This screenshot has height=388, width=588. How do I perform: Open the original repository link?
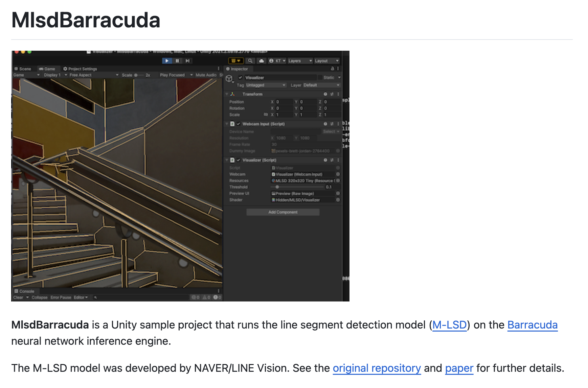pyautogui.click(x=377, y=368)
